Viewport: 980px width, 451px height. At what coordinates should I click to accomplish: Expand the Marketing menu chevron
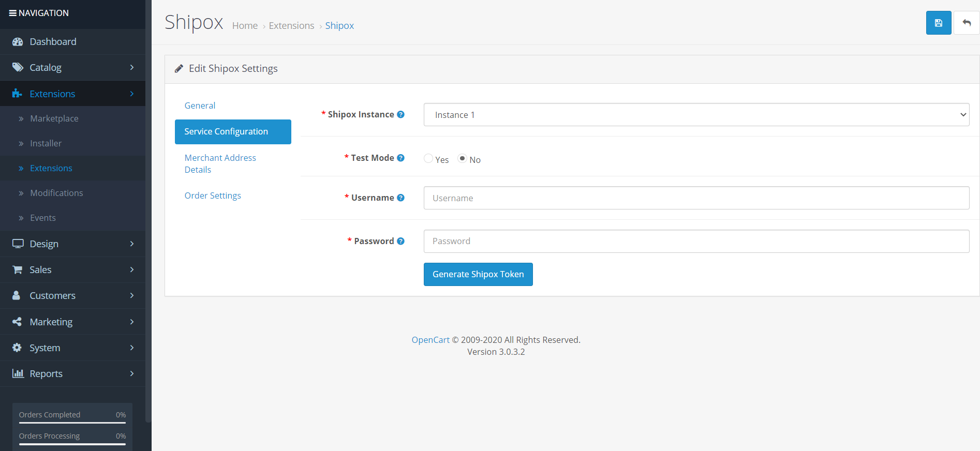132,322
